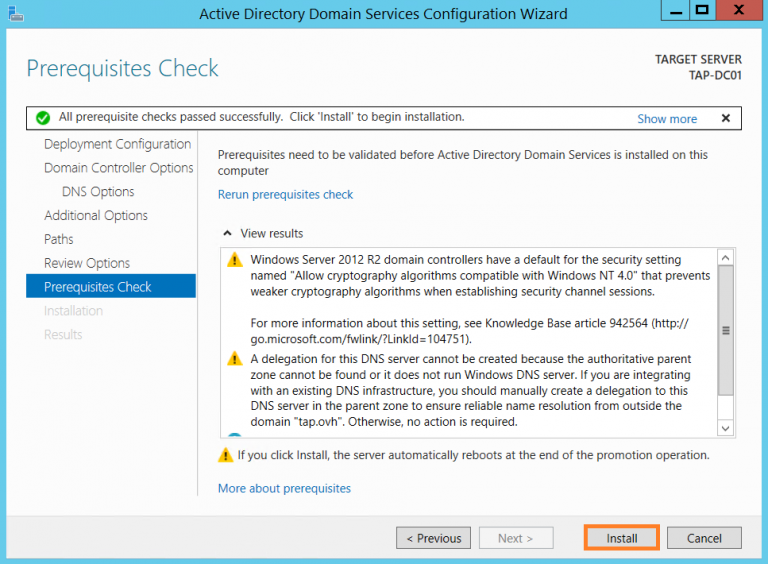The height and width of the screenshot is (564, 768).
Task: Click the TARGET SERVER label
Action: tap(698, 60)
